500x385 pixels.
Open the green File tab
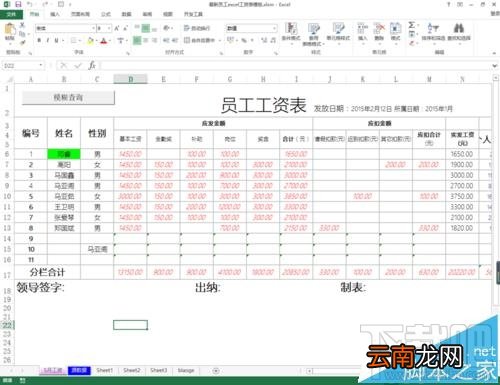[x=11, y=14]
